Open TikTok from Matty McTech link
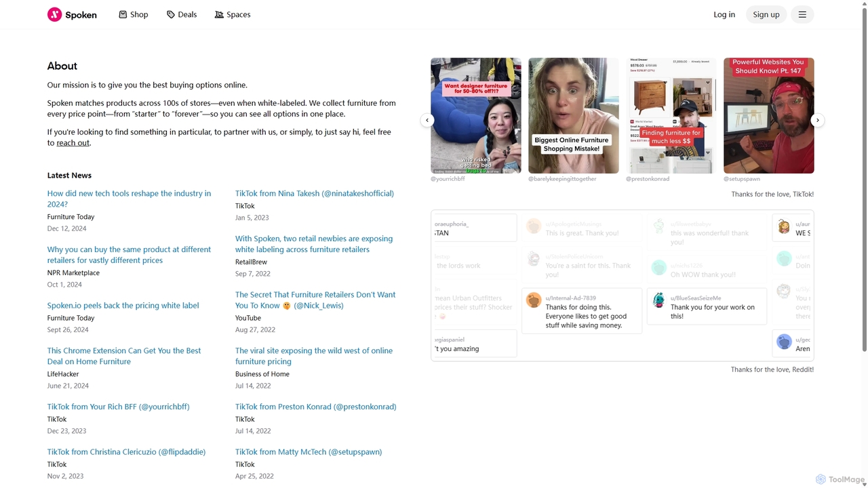 (x=309, y=452)
